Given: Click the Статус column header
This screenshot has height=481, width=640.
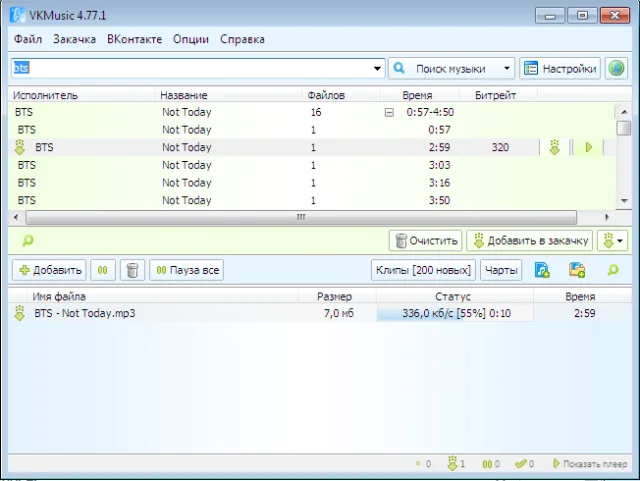Looking at the screenshot, I should [455, 296].
